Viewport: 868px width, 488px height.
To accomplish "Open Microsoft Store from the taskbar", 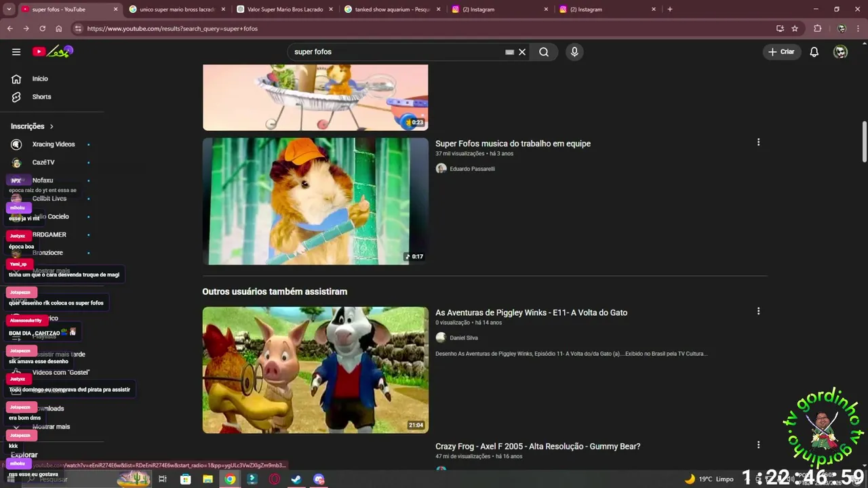I will [185, 479].
